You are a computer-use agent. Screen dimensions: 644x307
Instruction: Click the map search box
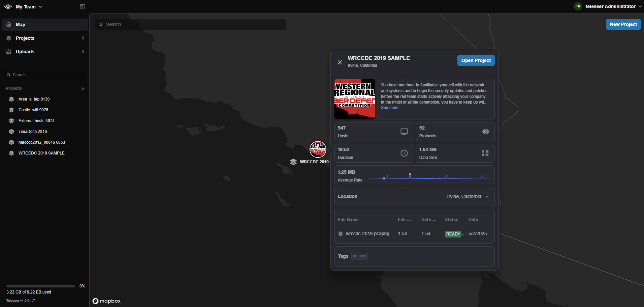coord(190,24)
